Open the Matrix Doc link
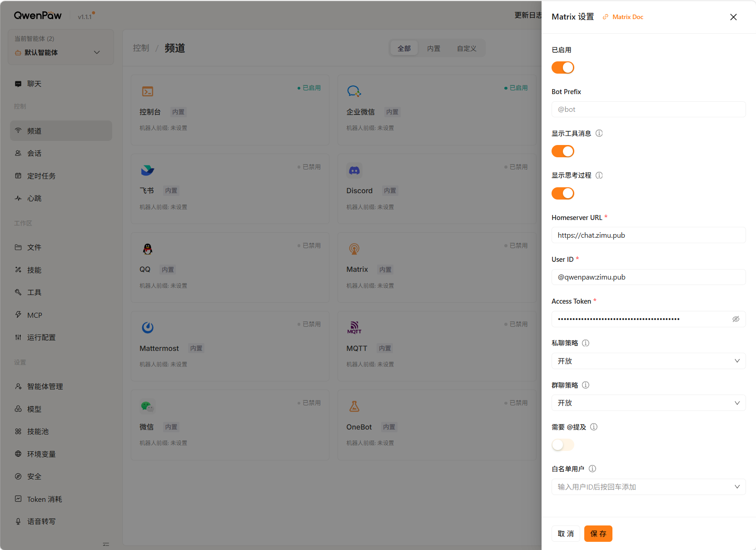Image resolution: width=756 pixels, height=550 pixels. coord(623,17)
